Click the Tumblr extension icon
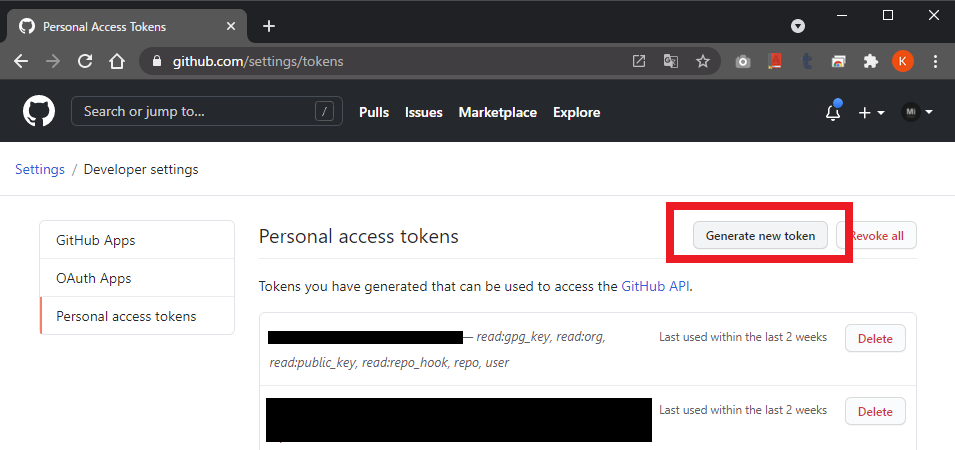955x450 pixels. pos(807,62)
